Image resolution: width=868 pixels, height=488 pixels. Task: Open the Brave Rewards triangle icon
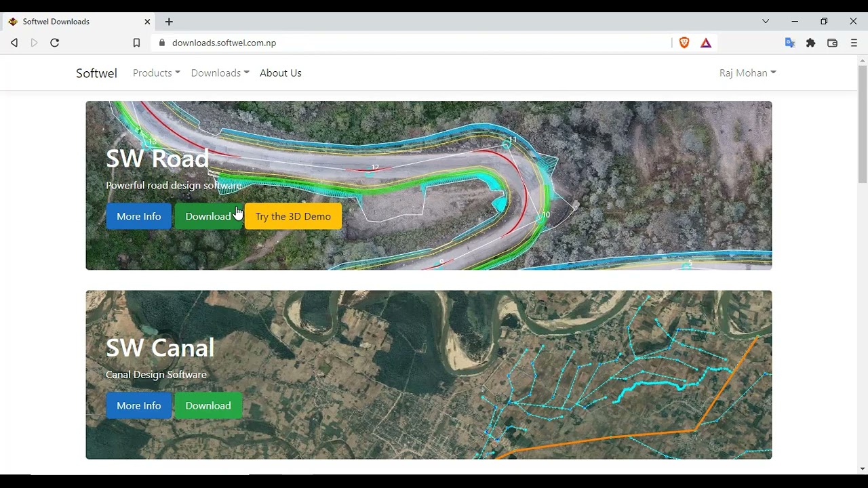(706, 43)
